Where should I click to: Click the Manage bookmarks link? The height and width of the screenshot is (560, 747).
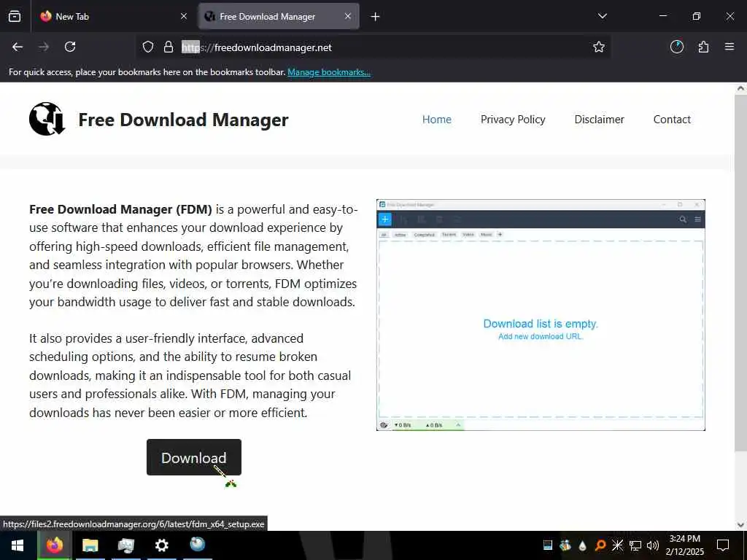pos(329,72)
